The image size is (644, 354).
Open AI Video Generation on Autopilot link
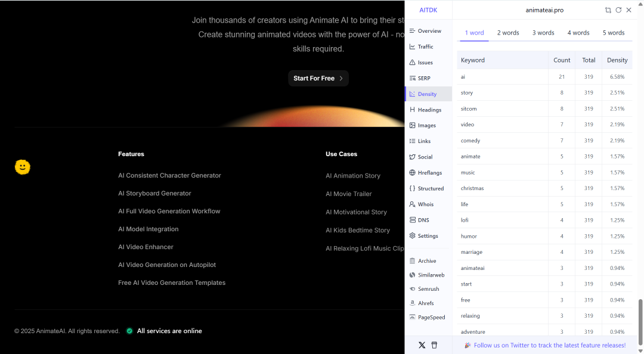[x=167, y=265]
